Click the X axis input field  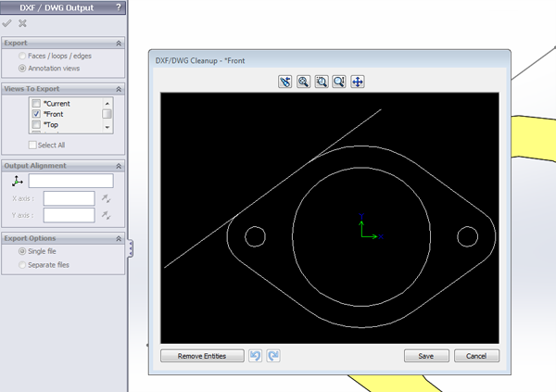pyautogui.click(x=69, y=198)
